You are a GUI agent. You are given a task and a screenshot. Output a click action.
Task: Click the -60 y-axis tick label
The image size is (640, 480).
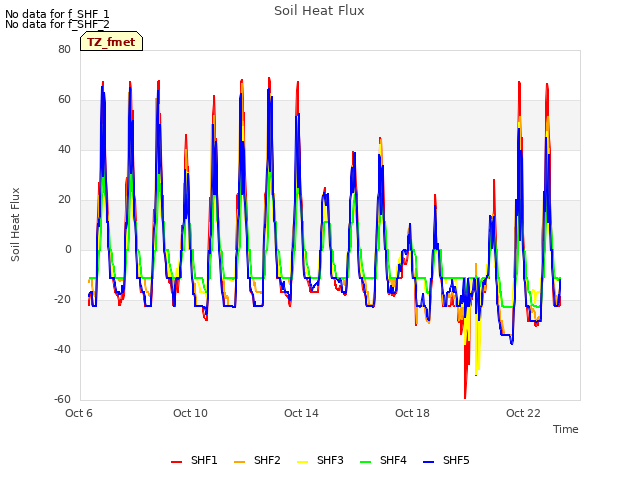[62, 399]
